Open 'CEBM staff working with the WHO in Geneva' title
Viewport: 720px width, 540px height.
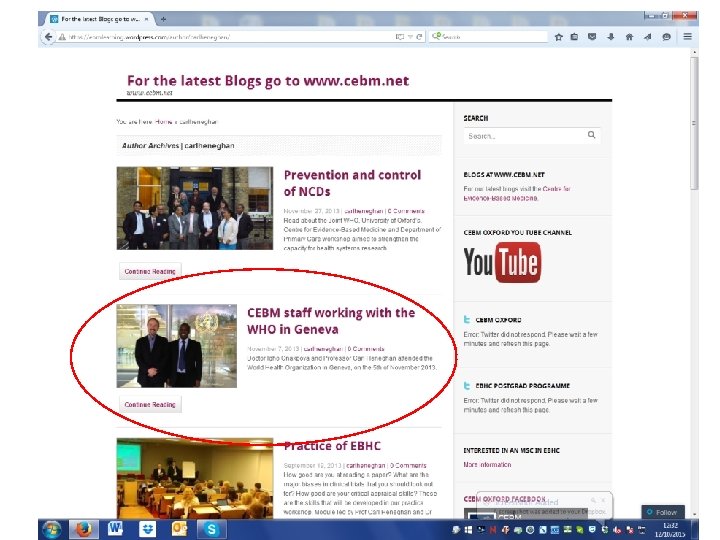click(x=331, y=321)
